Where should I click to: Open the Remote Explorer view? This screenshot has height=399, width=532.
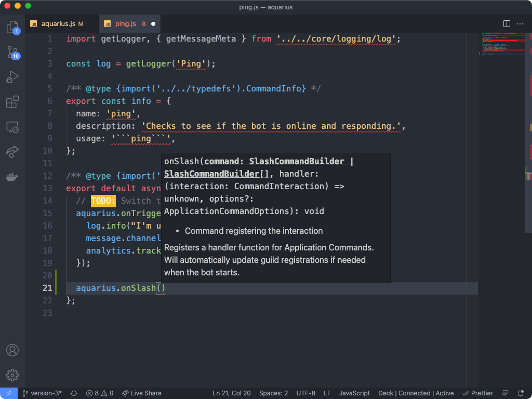[12, 127]
